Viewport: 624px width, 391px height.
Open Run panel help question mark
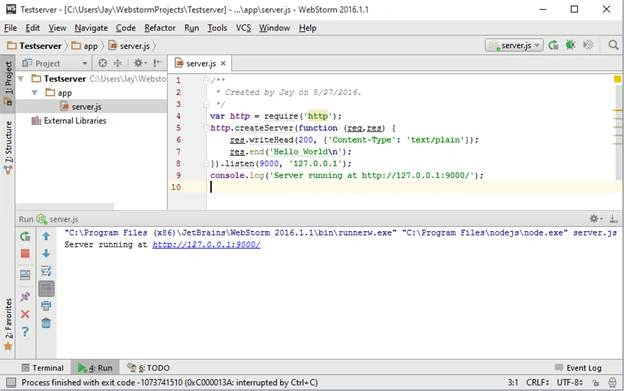25,331
